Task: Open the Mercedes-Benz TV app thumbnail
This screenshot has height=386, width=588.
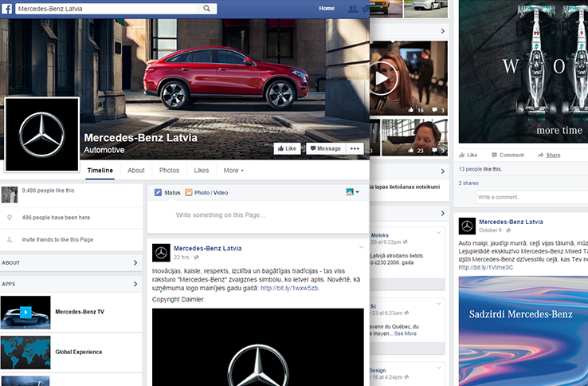Action: 25,312
